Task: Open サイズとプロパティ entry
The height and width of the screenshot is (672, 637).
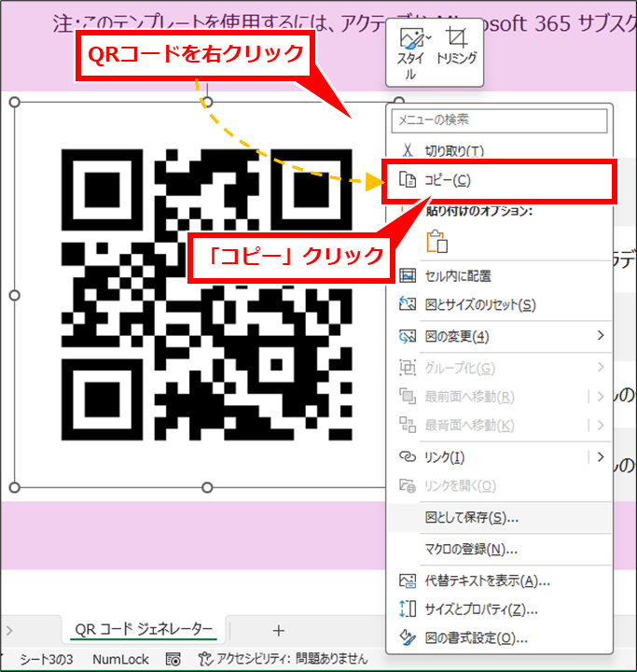Action: click(x=499, y=609)
